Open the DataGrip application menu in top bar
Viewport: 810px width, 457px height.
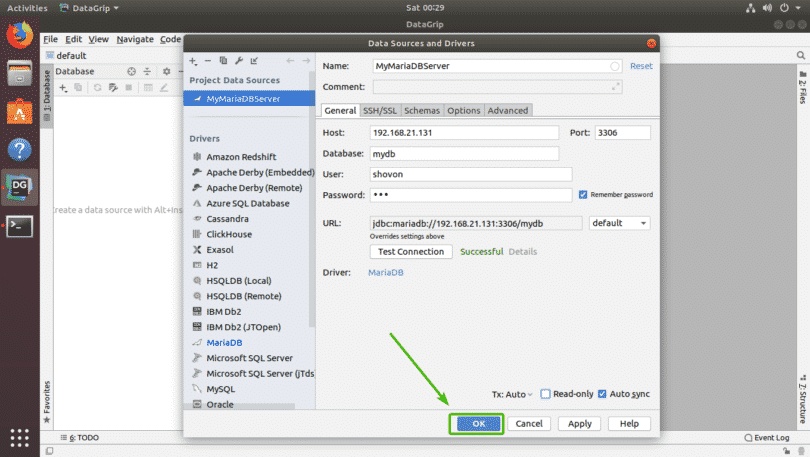(x=89, y=8)
